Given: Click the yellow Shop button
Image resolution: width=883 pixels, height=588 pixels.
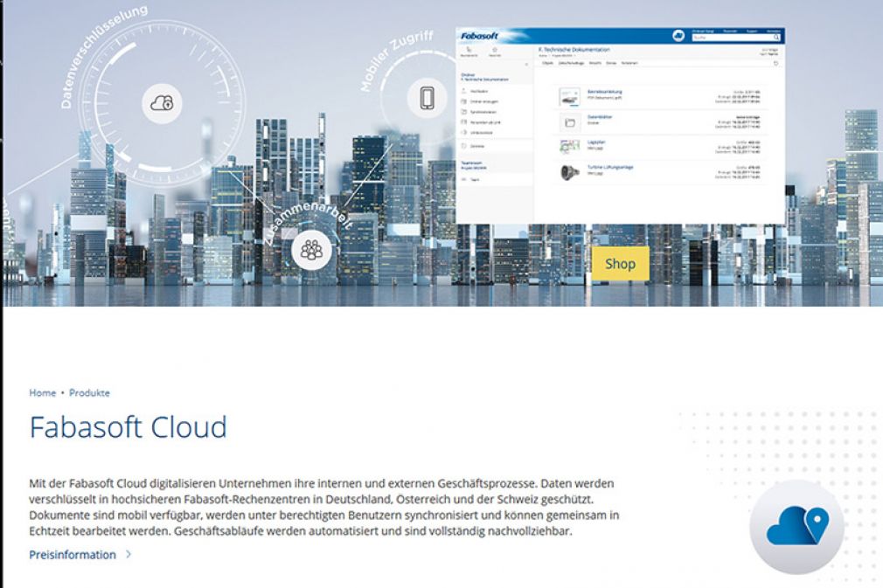Looking at the screenshot, I should [620, 264].
